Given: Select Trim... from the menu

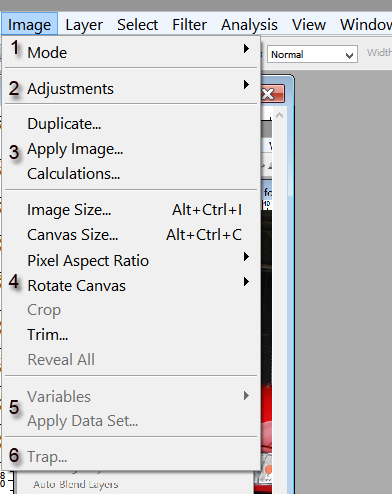Looking at the screenshot, I should pyautogui.click(x=48, y=335).
